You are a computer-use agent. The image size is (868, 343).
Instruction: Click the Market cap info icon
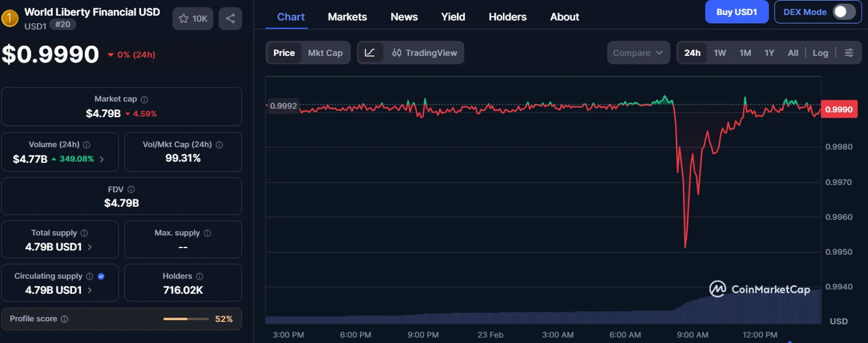coord(144,99)
